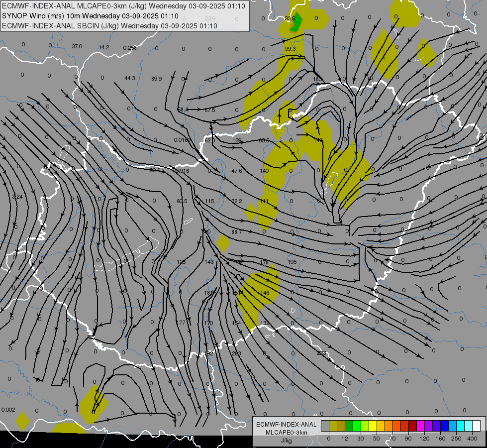Image resolution: width=487 pixels, height=448 pixels.
Task: Click the map value 129
Action: click(237, 140)
